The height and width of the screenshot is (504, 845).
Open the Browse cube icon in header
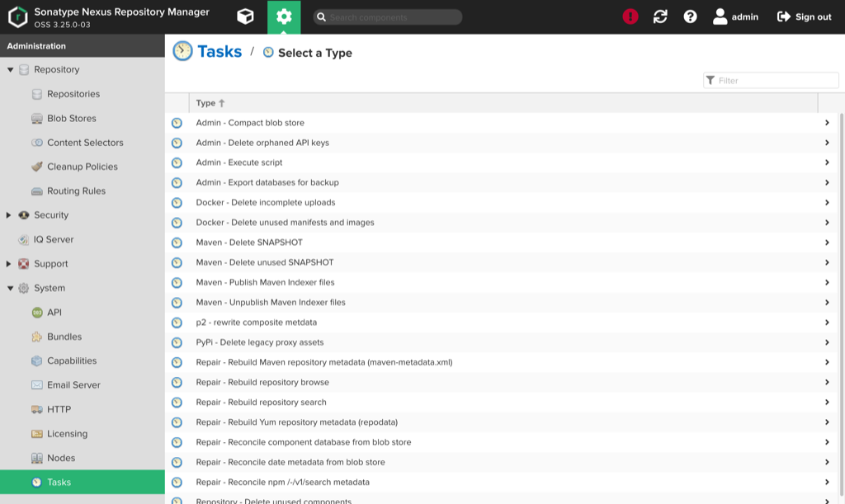[245, 16]
